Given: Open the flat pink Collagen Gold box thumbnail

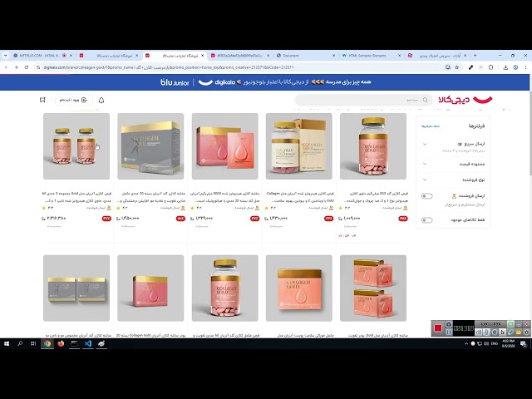Looking at the screenshot, I should coord(299,288).
